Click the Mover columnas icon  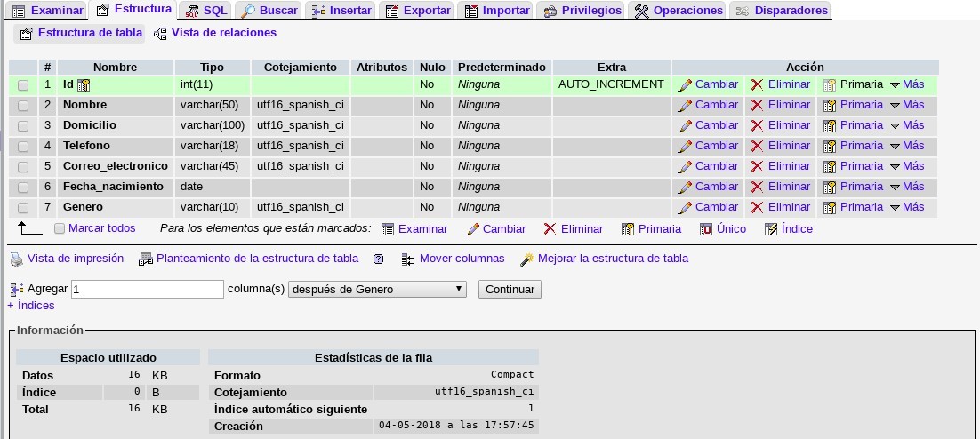408,259
